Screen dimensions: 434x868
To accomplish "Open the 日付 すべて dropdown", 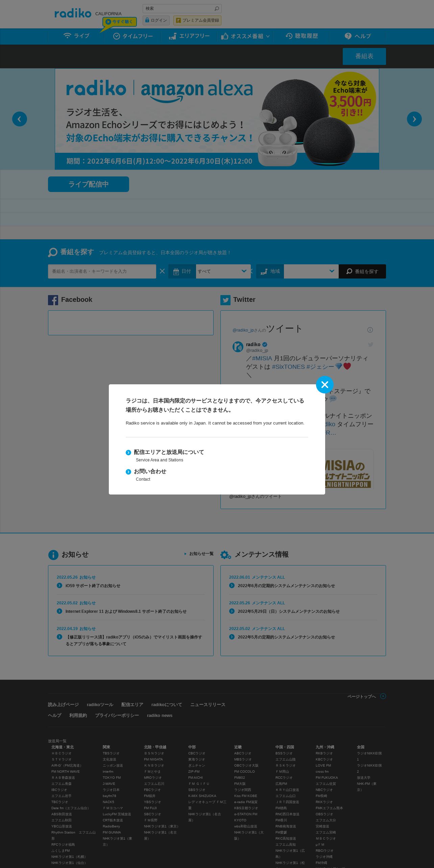I will coord(223,271).
